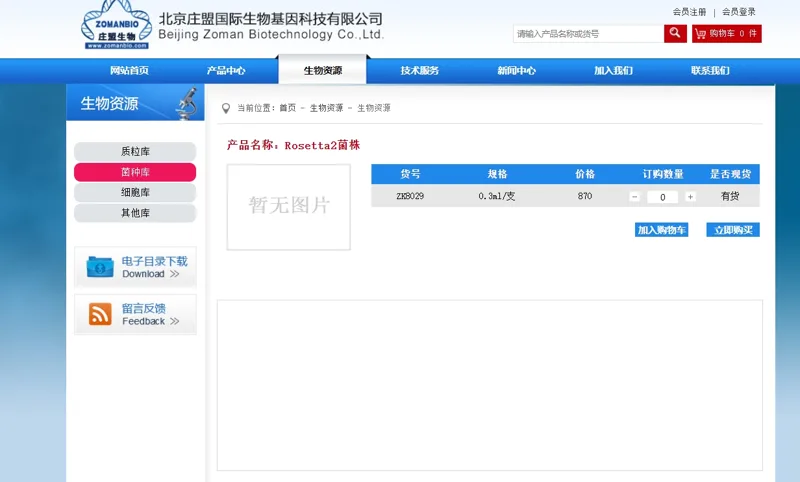Select 质粒库 in the sidebar
The height and width of the screenshot is (482, 800).
(x=135, y=151)
